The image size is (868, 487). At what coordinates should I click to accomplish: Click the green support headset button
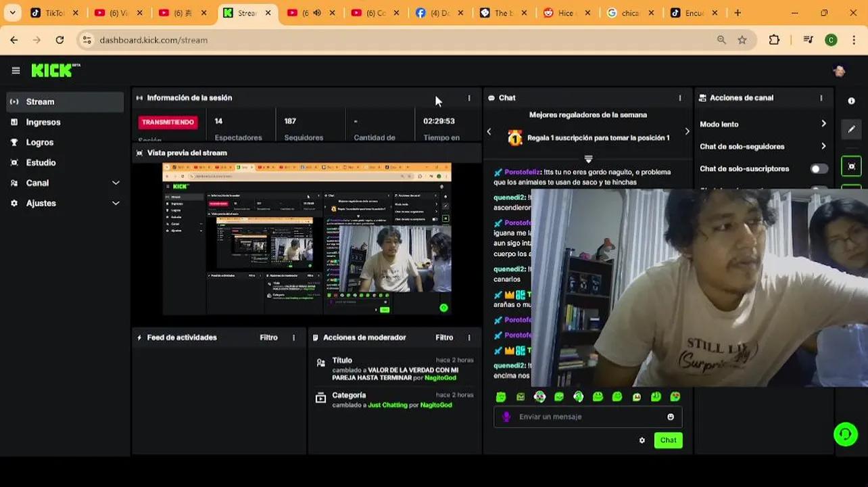pos(846,434)
